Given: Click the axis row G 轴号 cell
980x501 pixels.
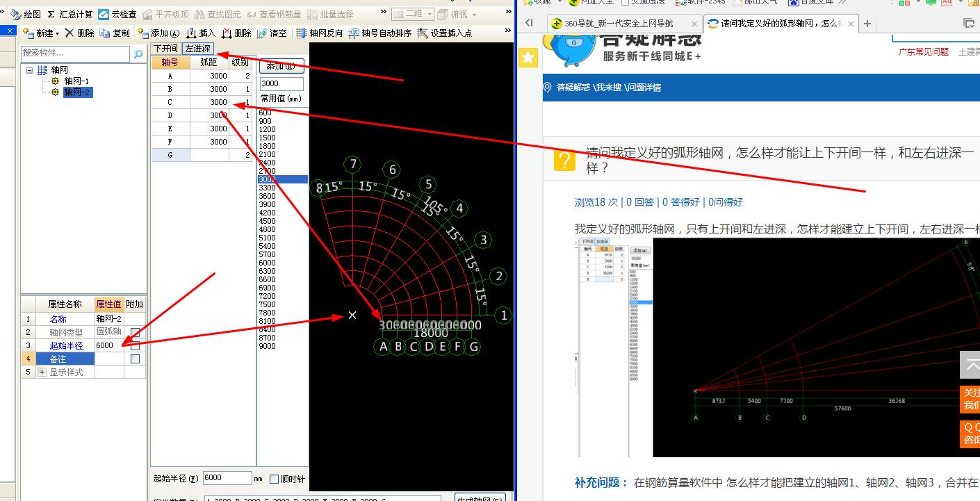Looking at the screenshot, I should point(170,155).
